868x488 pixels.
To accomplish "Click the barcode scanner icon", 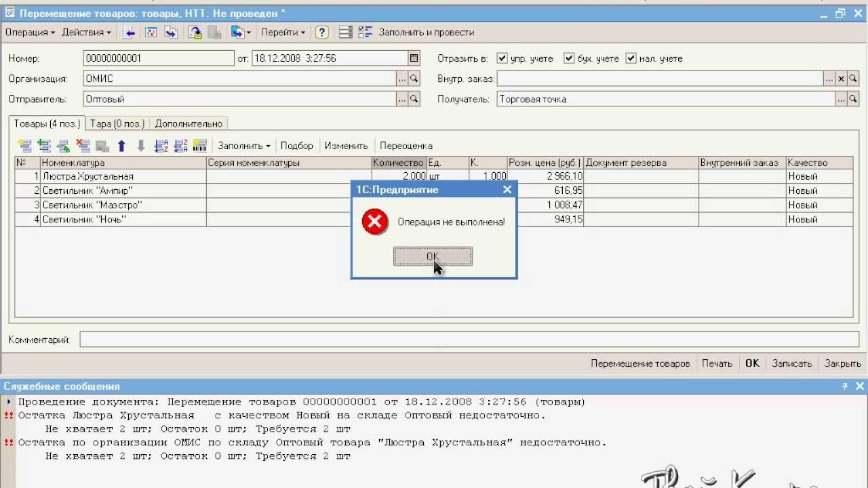I will click(199, 146).
